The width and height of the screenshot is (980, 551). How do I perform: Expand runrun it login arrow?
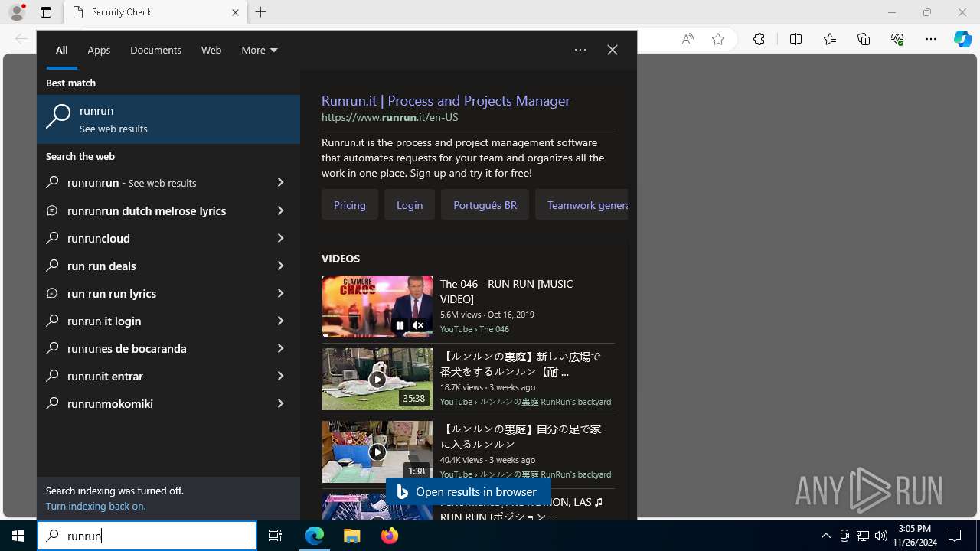[280, 321]
